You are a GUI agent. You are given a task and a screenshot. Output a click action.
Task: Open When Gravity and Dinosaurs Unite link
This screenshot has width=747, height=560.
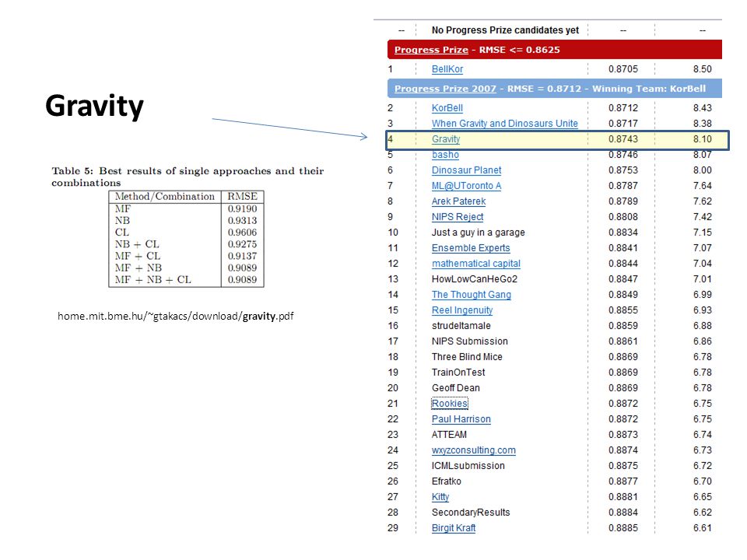[x=504, y=124]
